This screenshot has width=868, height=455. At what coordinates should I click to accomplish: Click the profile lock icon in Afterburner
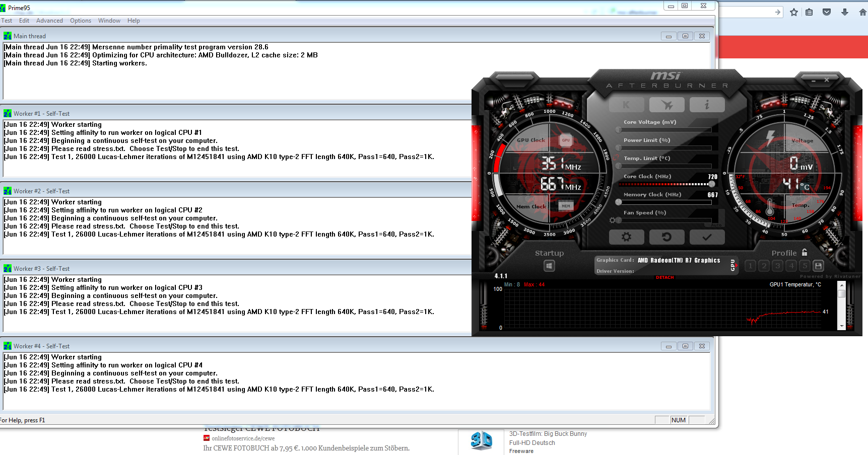(x=805, y=252)
